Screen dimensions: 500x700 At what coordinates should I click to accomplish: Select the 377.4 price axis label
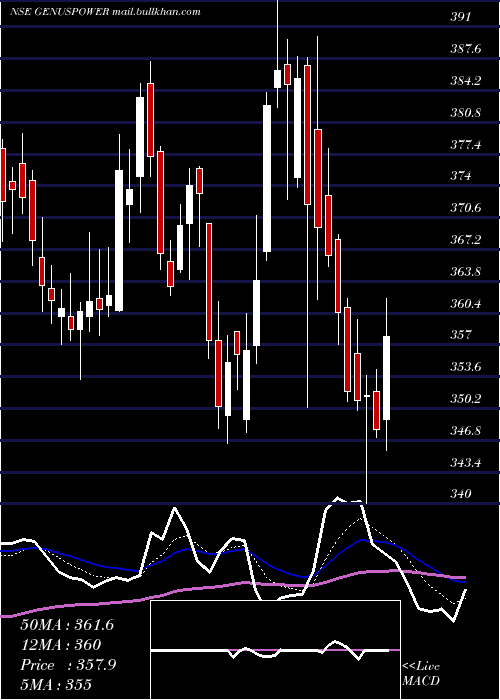[466, 145]
